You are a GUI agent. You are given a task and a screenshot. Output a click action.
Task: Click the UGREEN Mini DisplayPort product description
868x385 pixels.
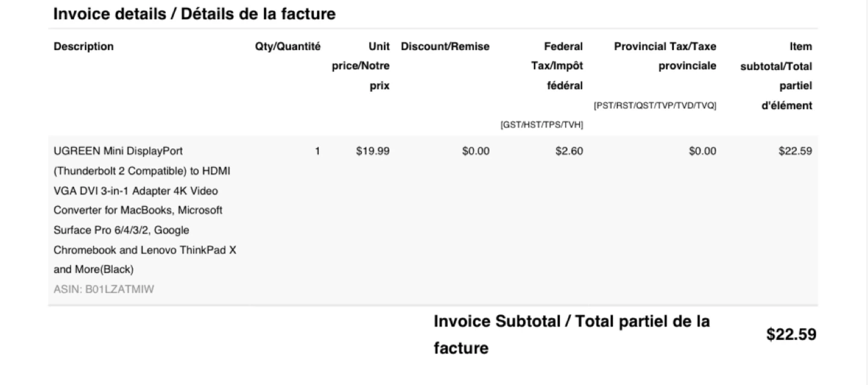tap(145, 210)
